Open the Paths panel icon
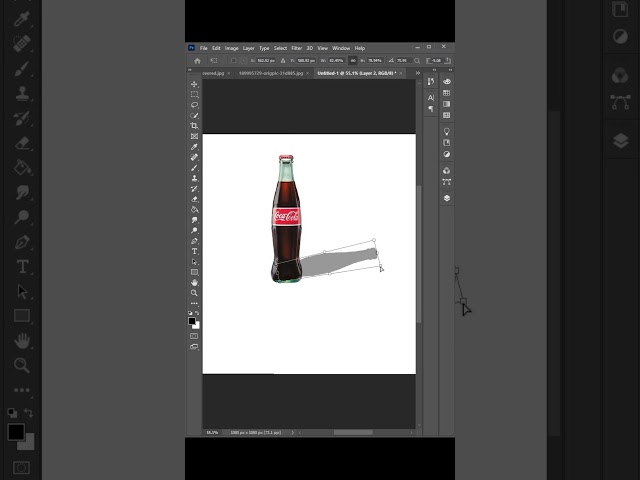 pyautogui.click(x=447, y=182)
